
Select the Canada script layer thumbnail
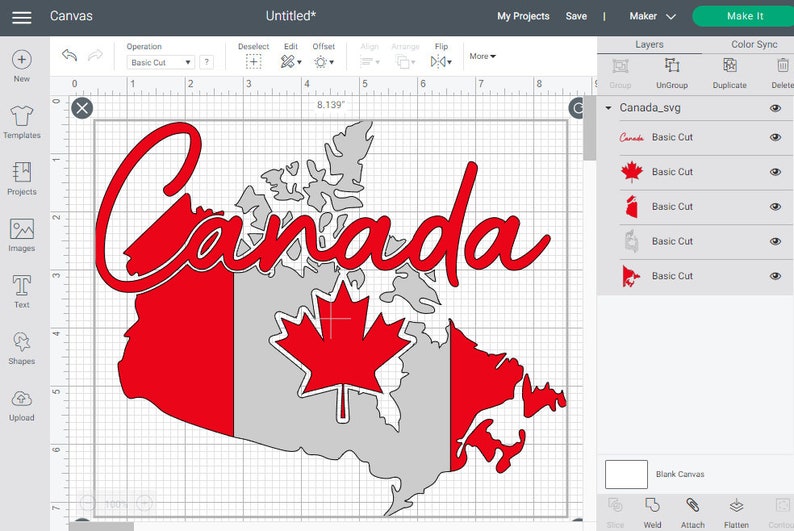[631, 137]
